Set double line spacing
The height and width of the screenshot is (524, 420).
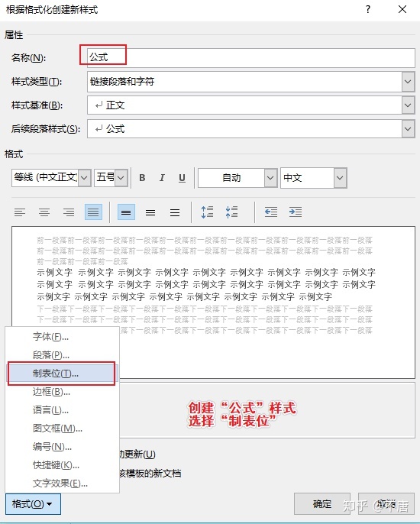pos(175,212)
